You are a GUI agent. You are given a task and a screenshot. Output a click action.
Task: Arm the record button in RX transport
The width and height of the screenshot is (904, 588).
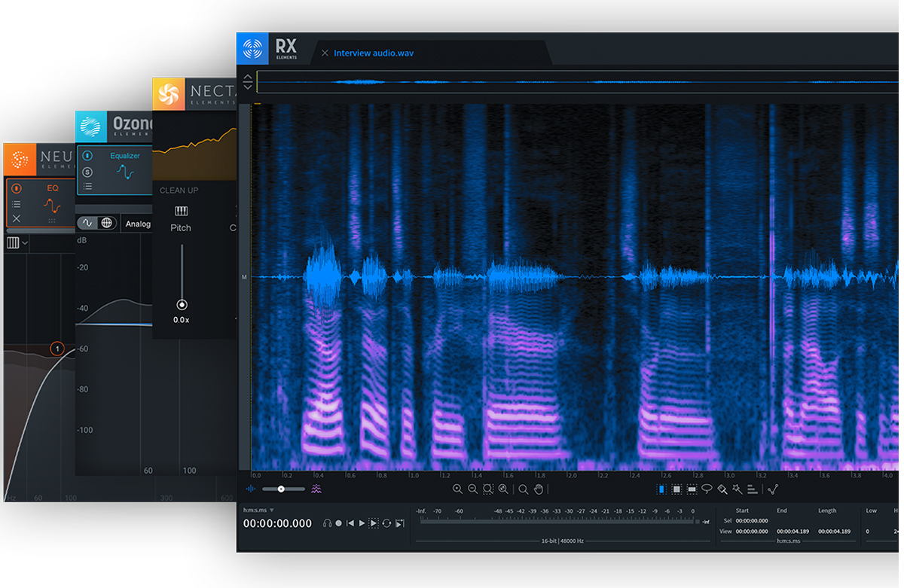click(x=338, y=523)
